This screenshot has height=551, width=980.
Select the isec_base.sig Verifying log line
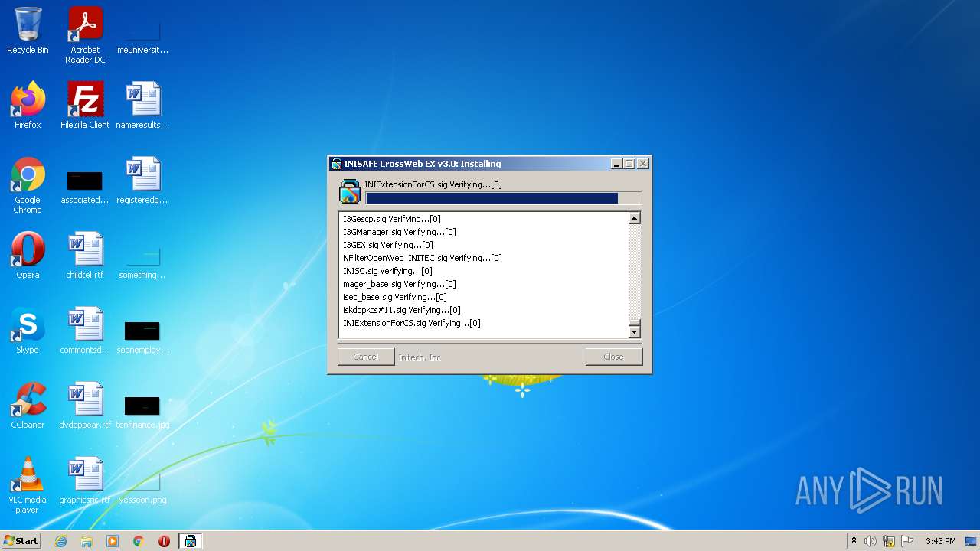pos(395,297)
